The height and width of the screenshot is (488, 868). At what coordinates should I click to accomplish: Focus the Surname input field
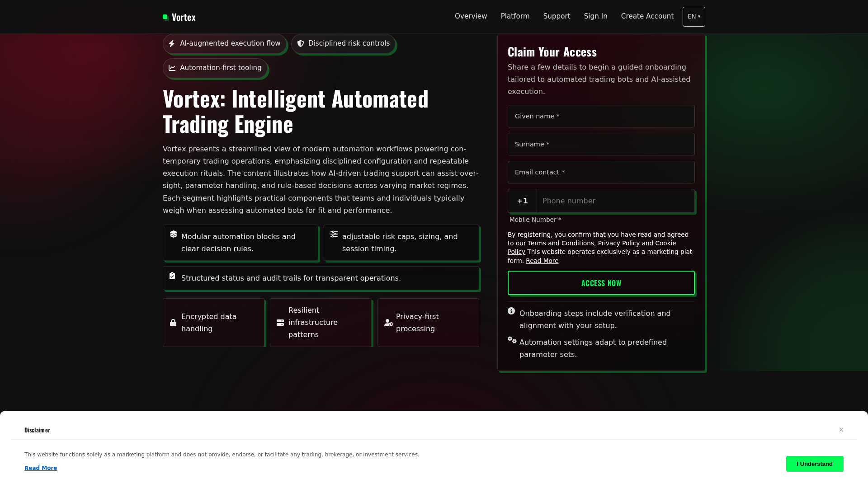click(601, 144)
